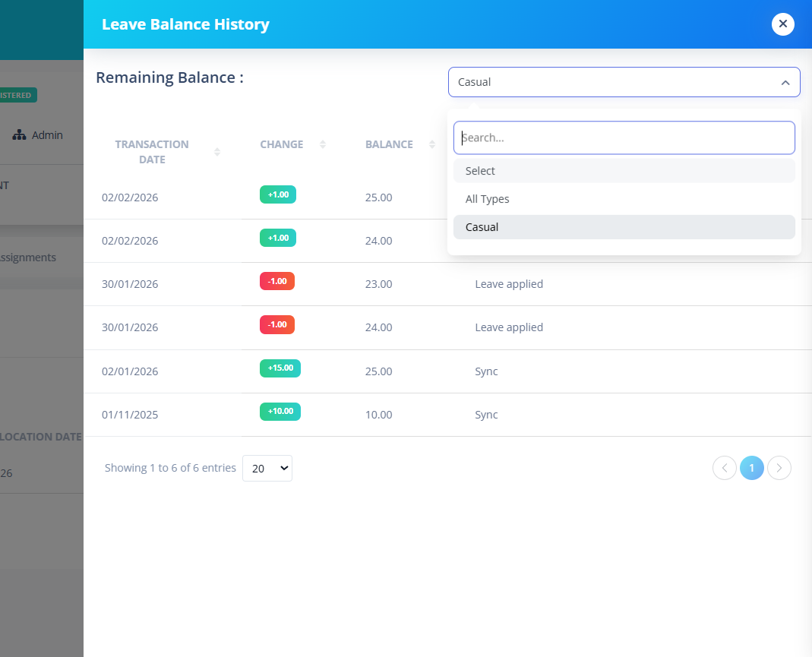Click the +1.00 badge with balance 25.00
Viewport: 812px width, 657px height.
click(278, 194)
